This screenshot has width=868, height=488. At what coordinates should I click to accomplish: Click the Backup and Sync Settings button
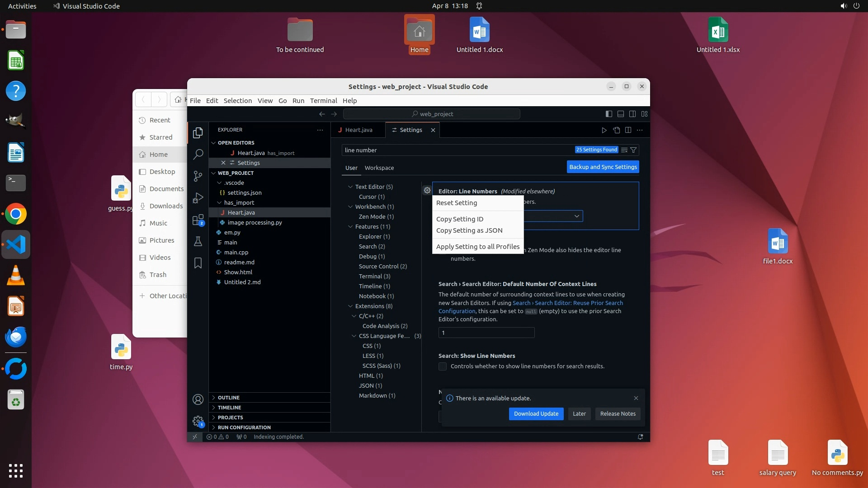603,167
